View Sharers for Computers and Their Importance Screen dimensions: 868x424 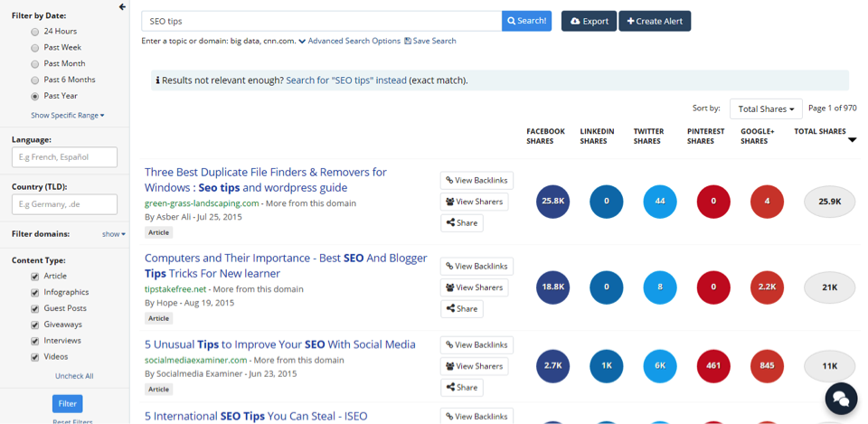pos(475,287)
